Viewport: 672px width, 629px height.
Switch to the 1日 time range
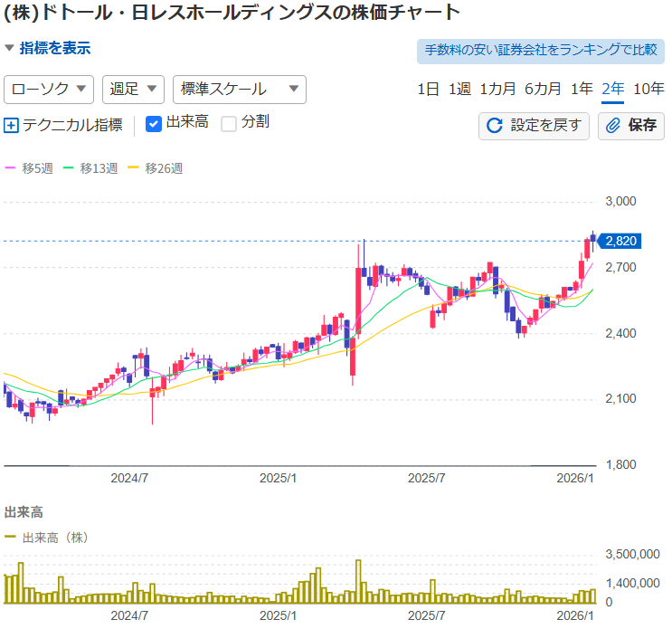point(429,89)
